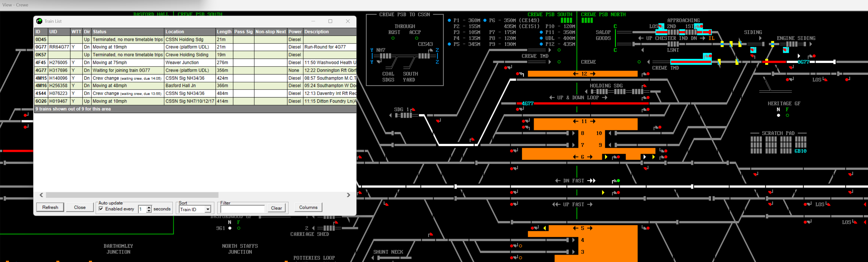Click the Heritage GF green F indicator
This screenshot has height=262, width=868.
pos(787,115)
